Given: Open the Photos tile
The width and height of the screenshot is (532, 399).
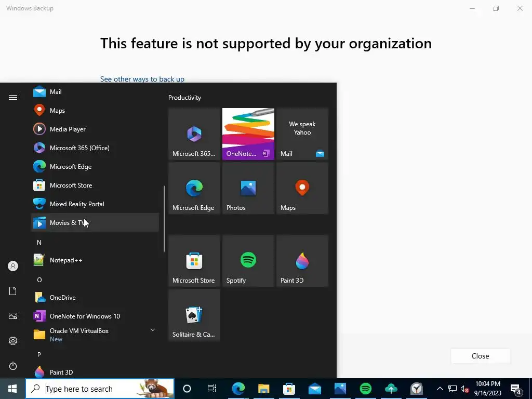Looking at the screenshot, I should click(248, 188).
